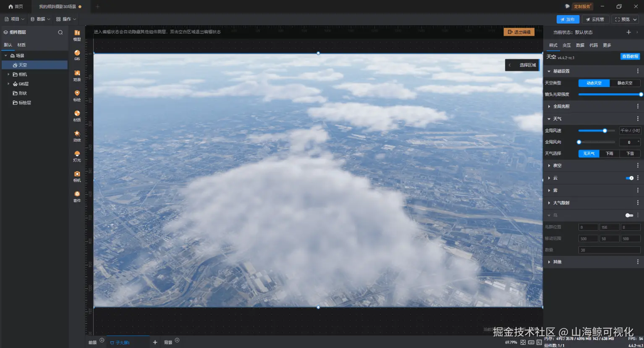Select 下雨 weather option
This screenshot has width=644, height=348.
[x=610, y=153]
